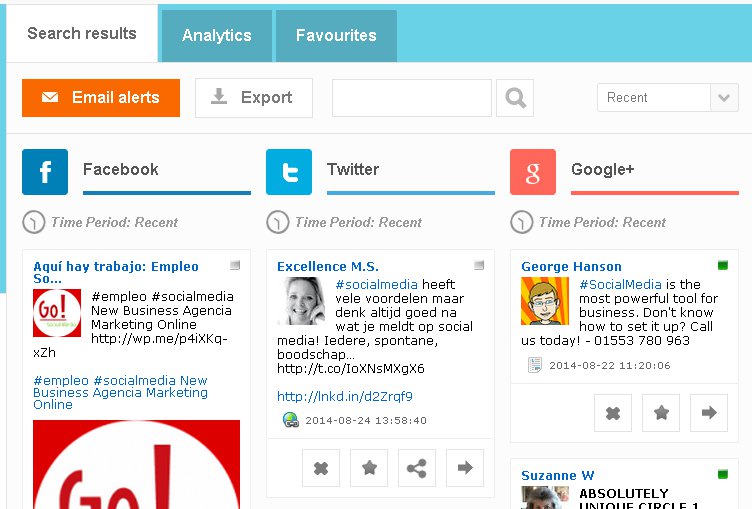
Task: Toggle the grey marker on Excellence M.S. post
Action: click(x=479, y=265)
